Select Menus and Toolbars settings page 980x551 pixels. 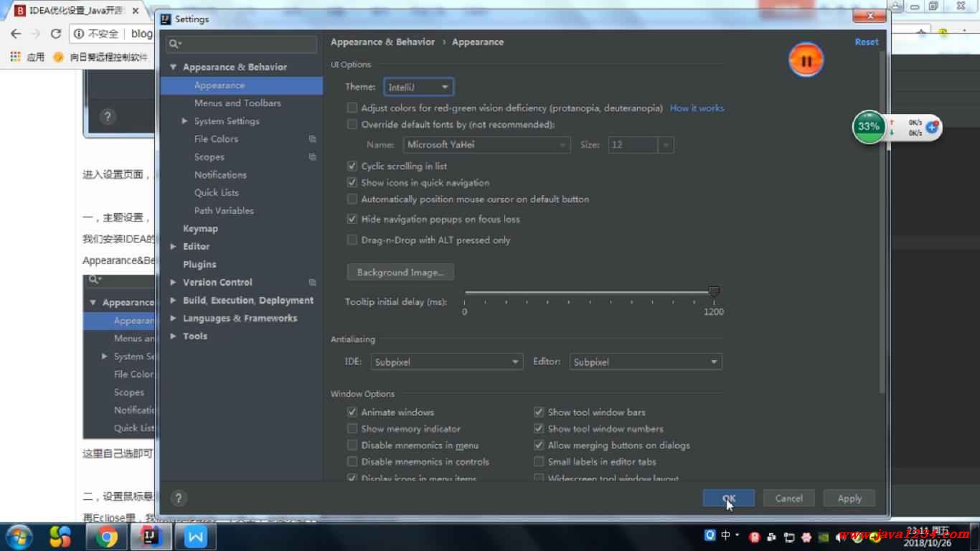click(237, 103)
